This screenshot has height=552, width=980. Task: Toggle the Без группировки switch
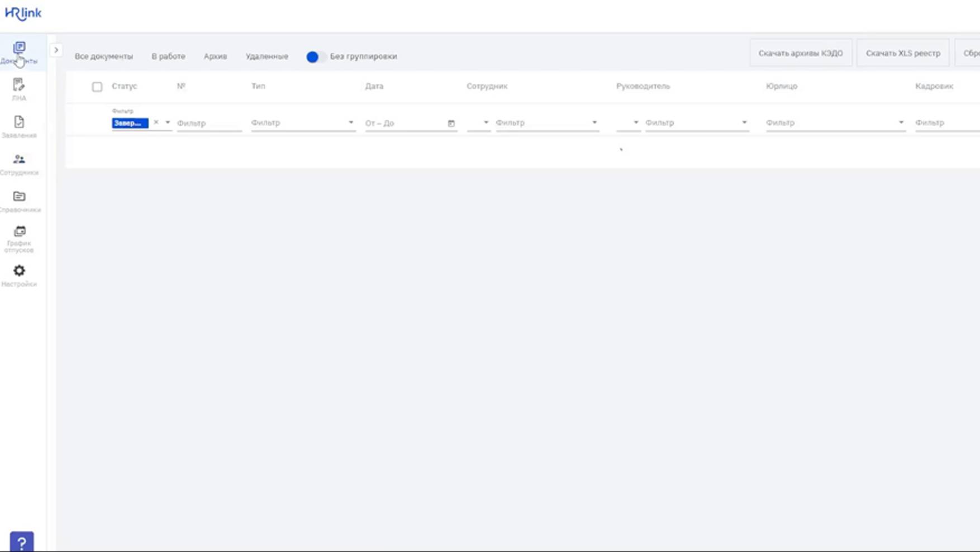[316, 57]
